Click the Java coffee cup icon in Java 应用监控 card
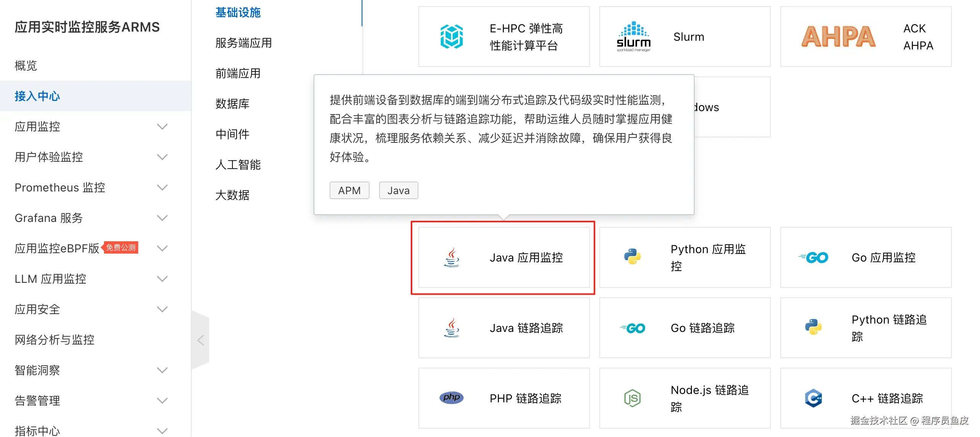The width and height of the screenshot is (980, 437). [x=452, y=258]
